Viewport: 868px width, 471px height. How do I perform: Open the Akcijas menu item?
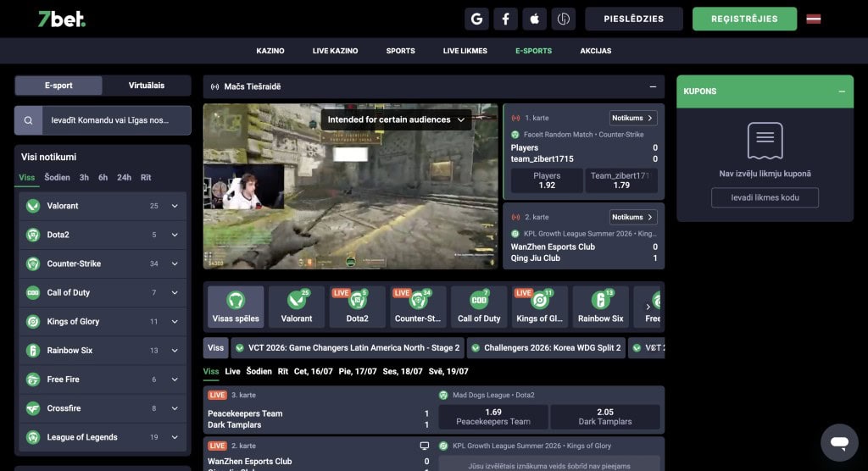click(596, 51)
